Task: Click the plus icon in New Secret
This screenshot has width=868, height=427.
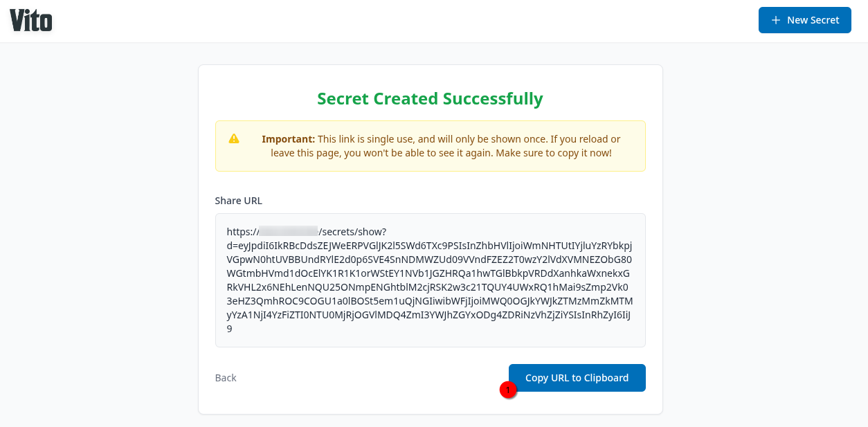Action: [x=776, y=20]
